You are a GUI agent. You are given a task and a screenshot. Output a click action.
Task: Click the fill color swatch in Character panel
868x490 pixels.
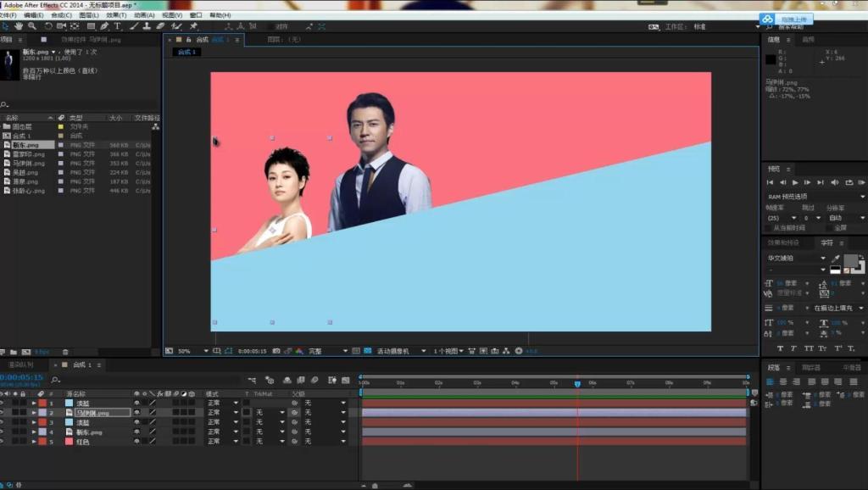pyautogui.click(x=850, y=260)
